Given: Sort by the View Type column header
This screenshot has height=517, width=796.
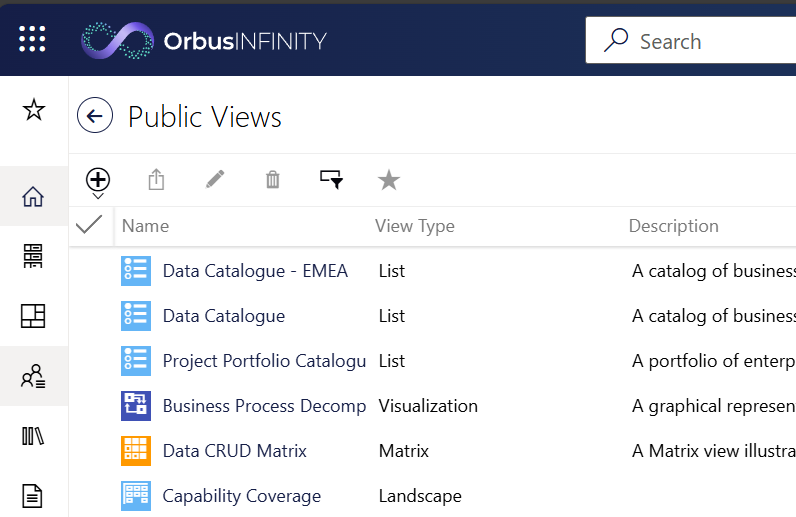Looking at the screenshot, I should [x=415, y=225].
